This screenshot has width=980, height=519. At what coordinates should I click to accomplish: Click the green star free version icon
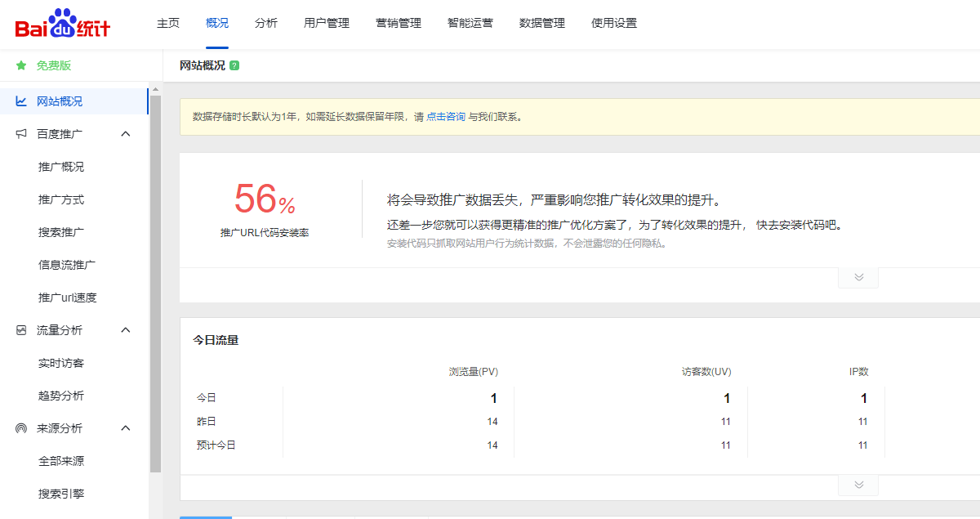click(21, 65)
